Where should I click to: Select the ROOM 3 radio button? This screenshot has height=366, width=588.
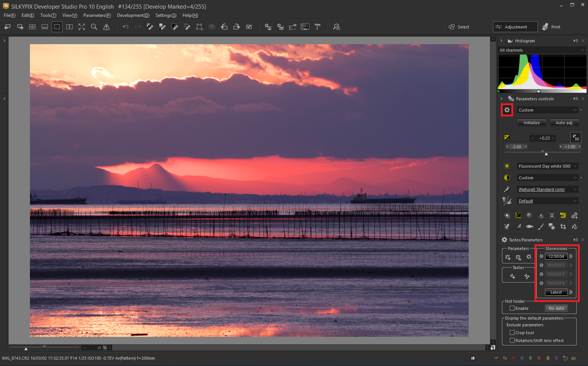(541, 274)
